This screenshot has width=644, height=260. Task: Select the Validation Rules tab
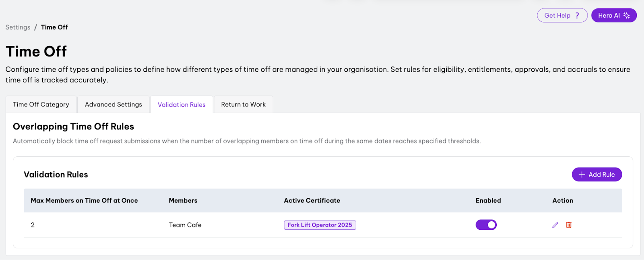[182, 105]
